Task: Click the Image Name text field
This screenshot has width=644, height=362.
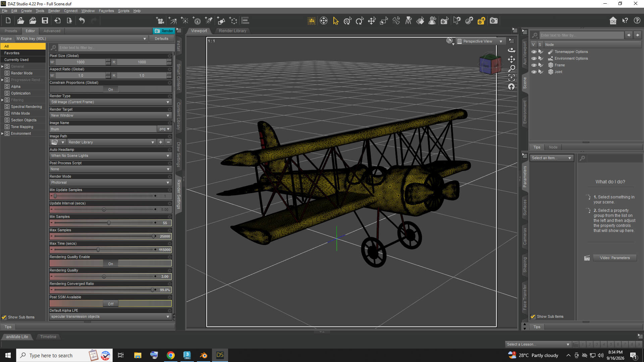Action: (x=103, y=129)
